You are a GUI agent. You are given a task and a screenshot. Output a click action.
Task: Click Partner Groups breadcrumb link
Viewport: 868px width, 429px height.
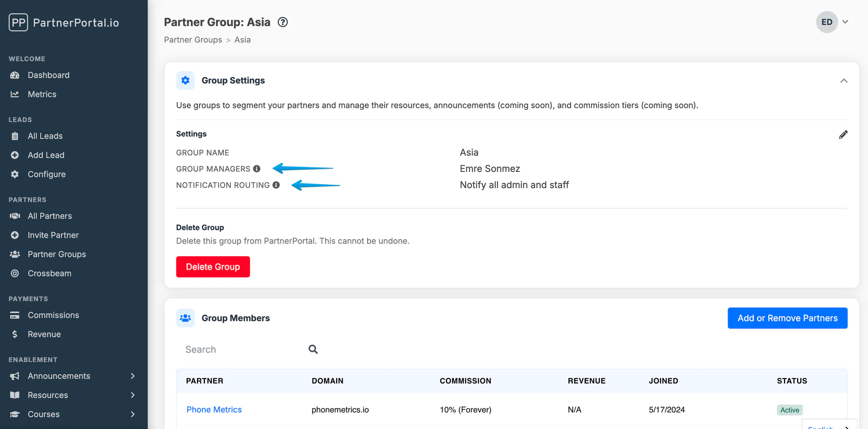[193, 40]
